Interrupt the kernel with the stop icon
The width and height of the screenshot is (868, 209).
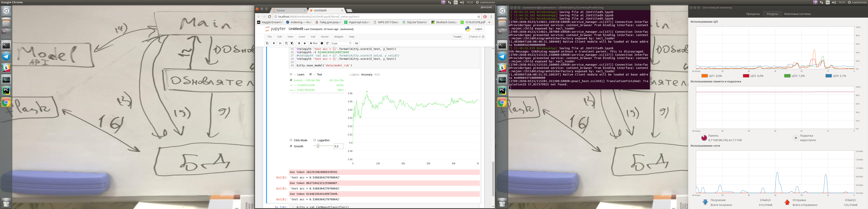322,43
